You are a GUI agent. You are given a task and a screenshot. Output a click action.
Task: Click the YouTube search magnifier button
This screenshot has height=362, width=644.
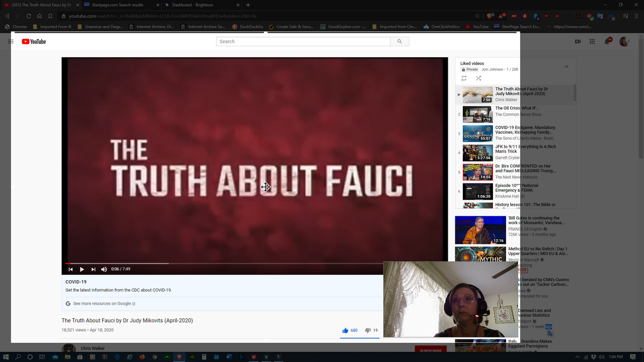pos(399,42)
